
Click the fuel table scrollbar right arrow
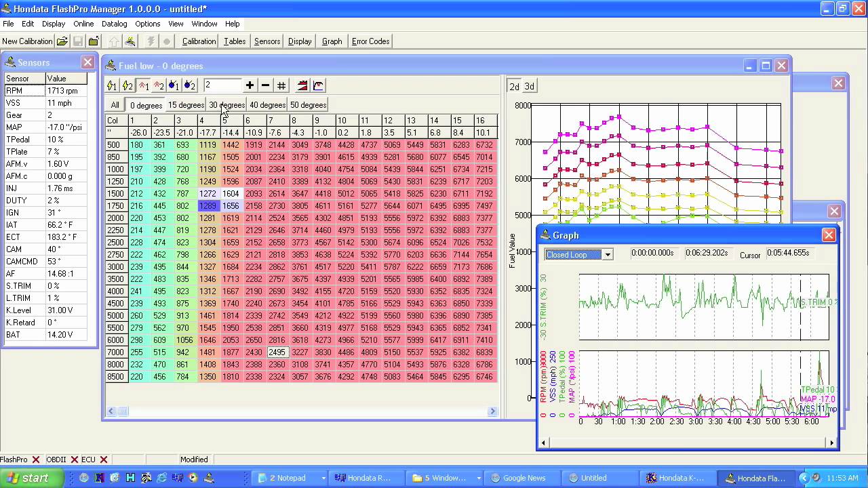[493, 411]
